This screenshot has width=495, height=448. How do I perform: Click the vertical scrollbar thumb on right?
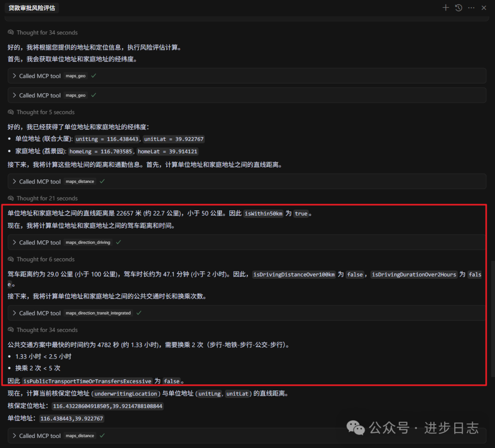493,318
